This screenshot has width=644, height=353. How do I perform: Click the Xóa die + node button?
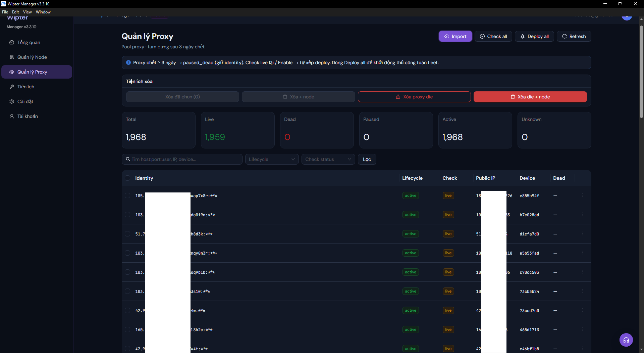530,97
